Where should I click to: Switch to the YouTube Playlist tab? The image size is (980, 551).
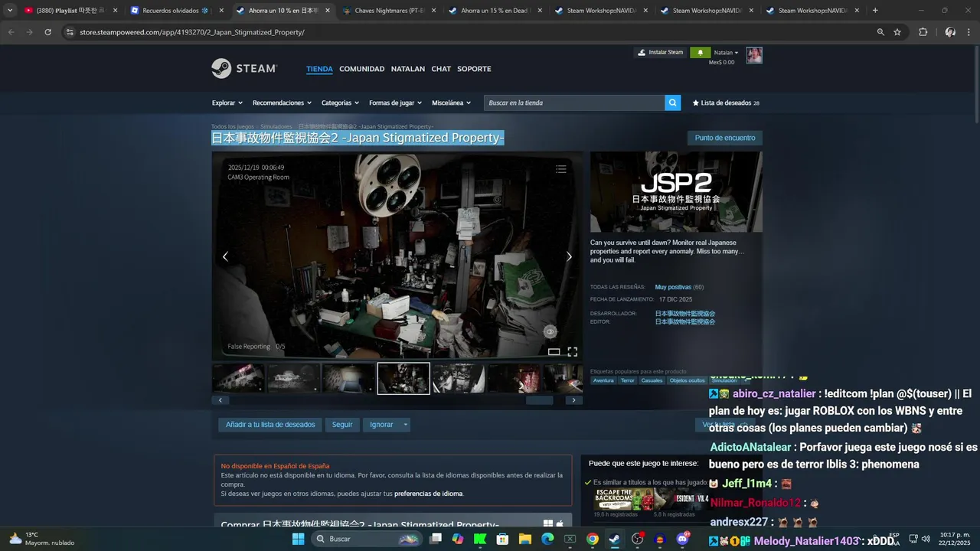[69, 11]
